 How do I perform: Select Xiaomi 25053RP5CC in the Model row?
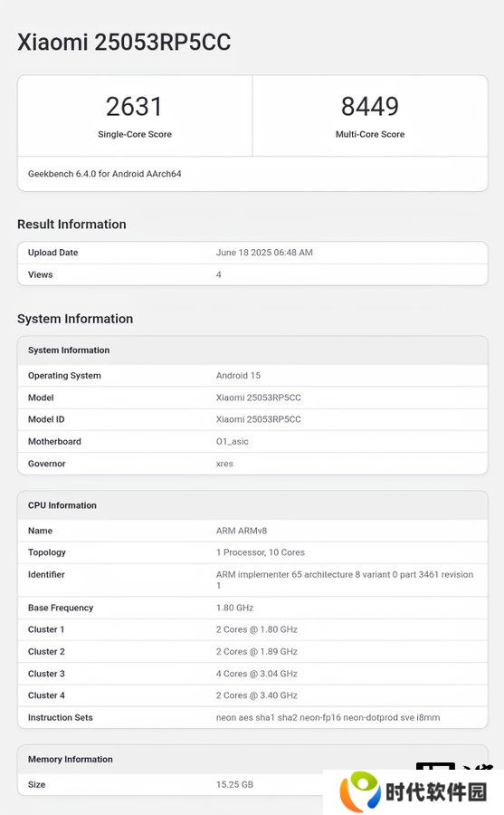coord(259,398)
